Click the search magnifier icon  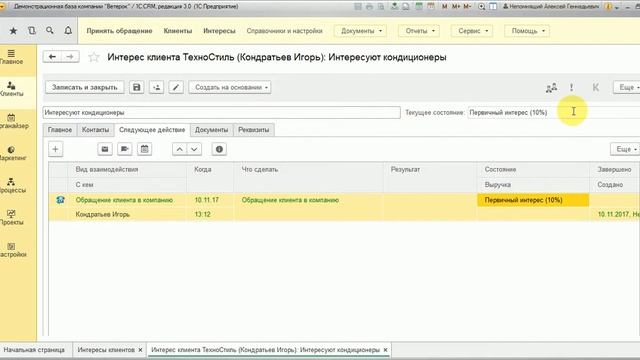[49, 31]
